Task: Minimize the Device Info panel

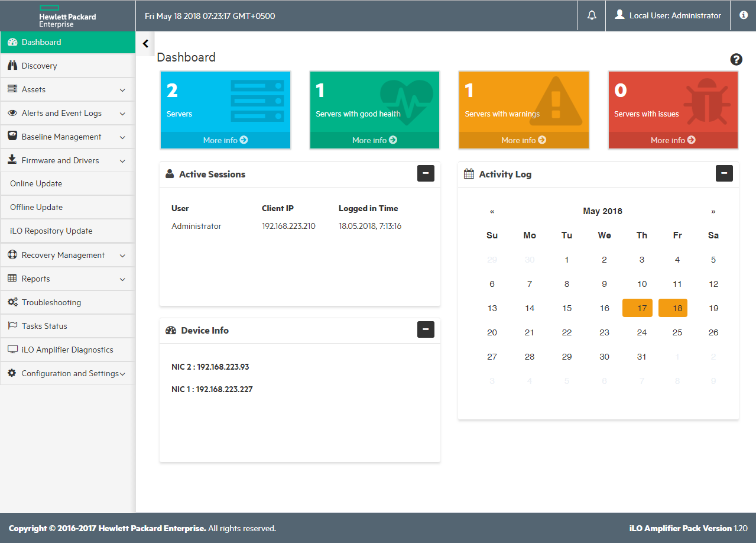Action: point(426,329)
